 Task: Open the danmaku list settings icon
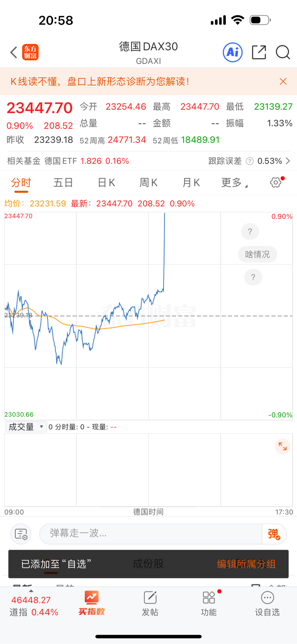coord(21,534)
